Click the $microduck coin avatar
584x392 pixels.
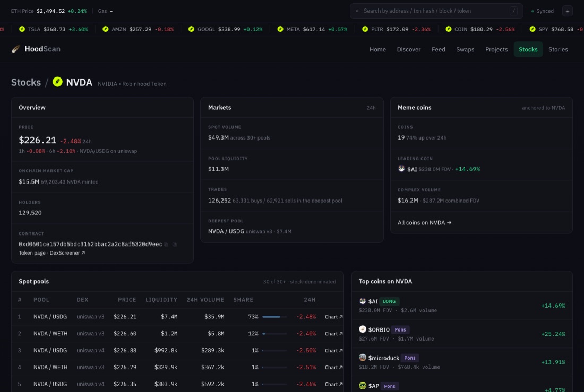[x=363, y=358]
